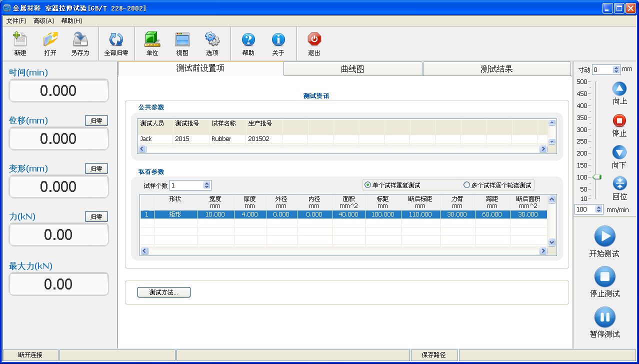
Task: Click the 试样个数 spinner arrows
Action: tap(207, 185)
